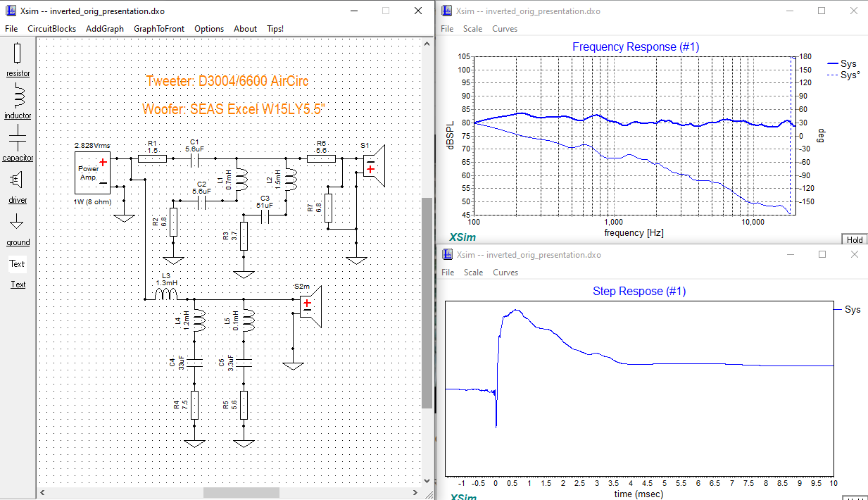Screen dimensions: 868x500
Task: Select the capacitor symbol in palette
Action: tap(18, 138)
